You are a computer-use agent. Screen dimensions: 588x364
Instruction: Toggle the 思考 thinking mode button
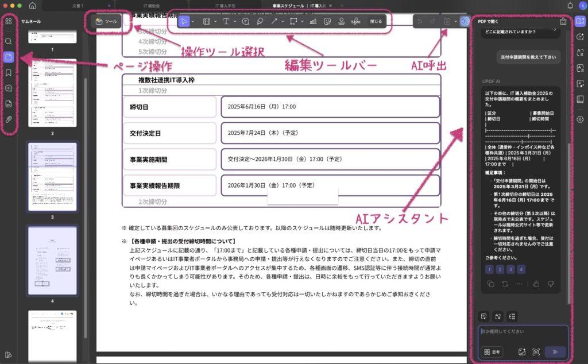click(492, 351)
